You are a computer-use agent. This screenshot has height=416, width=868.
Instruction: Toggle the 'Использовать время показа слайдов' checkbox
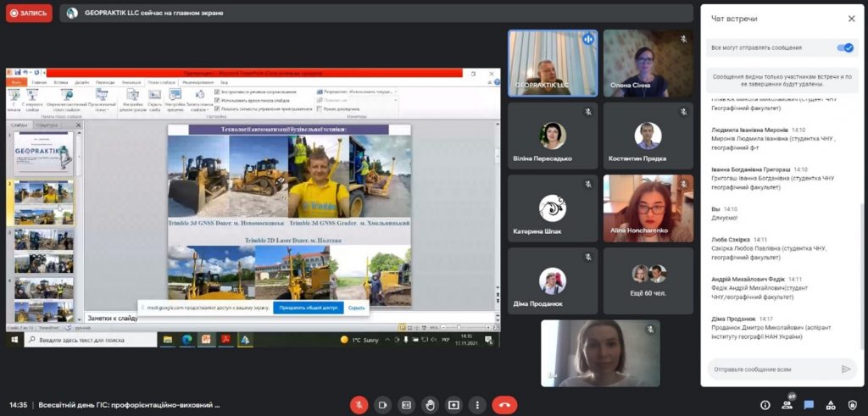pos(218,100)
